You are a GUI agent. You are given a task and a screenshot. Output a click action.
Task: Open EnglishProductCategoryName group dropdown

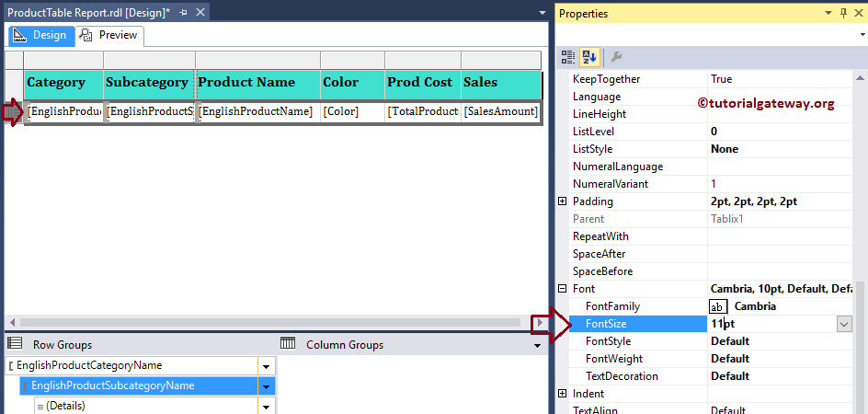(x=267, y=366)
